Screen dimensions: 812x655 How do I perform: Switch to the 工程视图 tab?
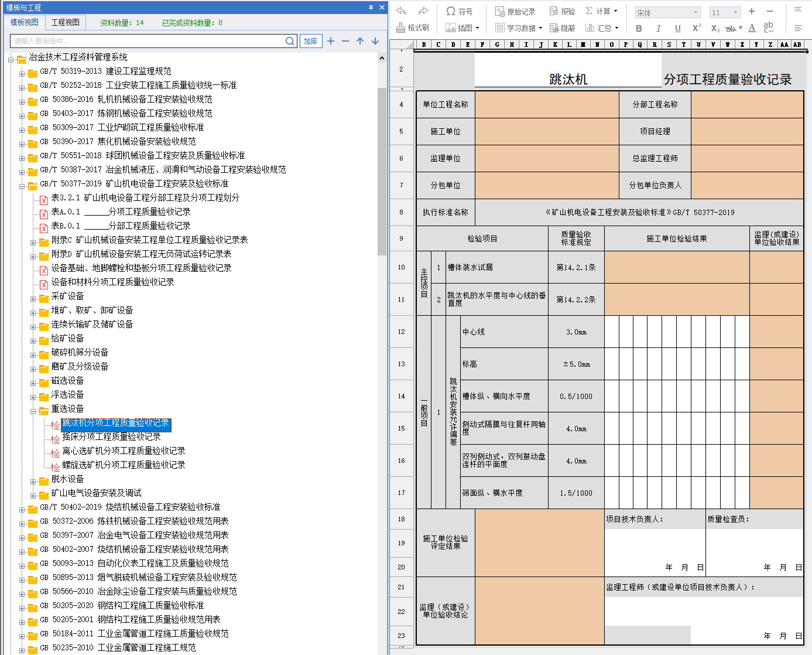click(66, 22)
